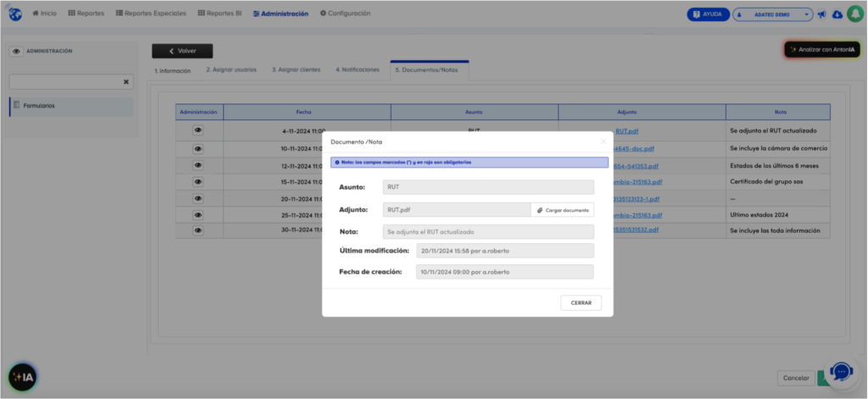
Task: Click the eye icon beside ADMINISTRACIÓN in sidebar
Action: pyautogui.click(x=17, y=51)
